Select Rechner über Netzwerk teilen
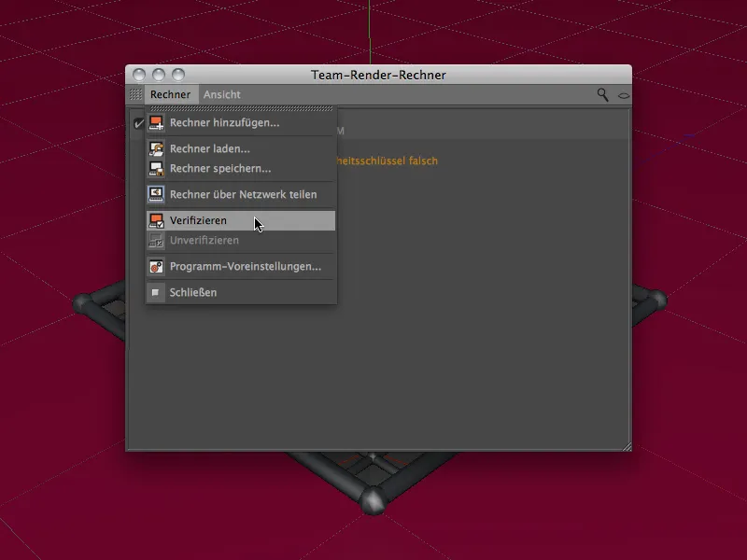Image resolution: width=747 pixels, height=560 pixels. click(241, 194)
